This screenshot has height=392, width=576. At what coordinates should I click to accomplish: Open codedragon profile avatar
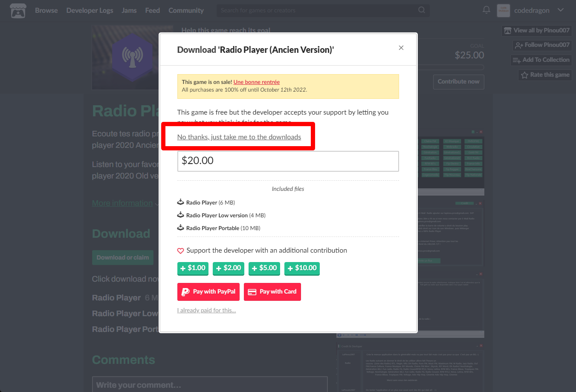(x=504, y=10)
